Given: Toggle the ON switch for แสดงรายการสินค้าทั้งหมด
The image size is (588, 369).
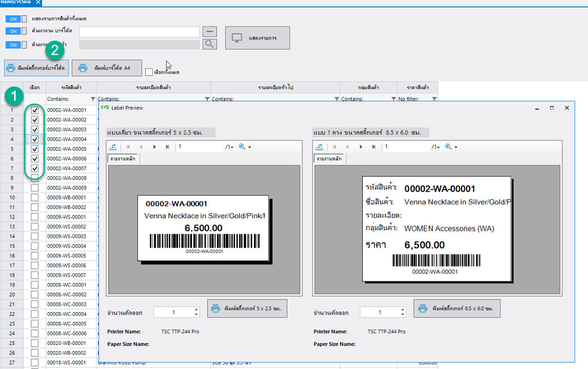Looking at the screenshot, I should point(16,19).
